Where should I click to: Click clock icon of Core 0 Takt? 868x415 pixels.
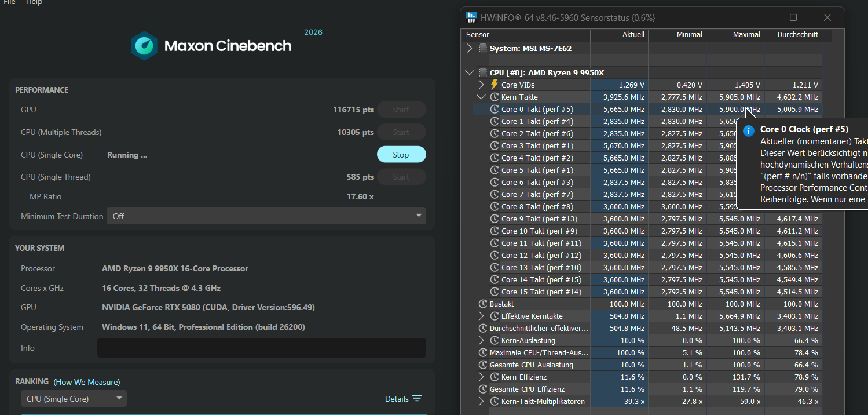(495, 109)
